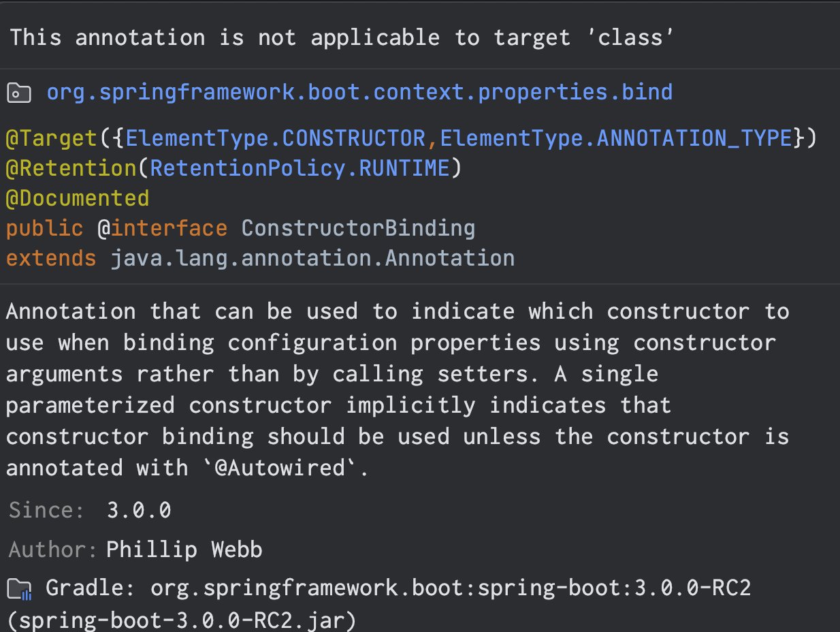Open the RetentionPolicy.RUNTIME link
Image resolution: width=840 pixels, height=632 pixels.
click(300, 168)
